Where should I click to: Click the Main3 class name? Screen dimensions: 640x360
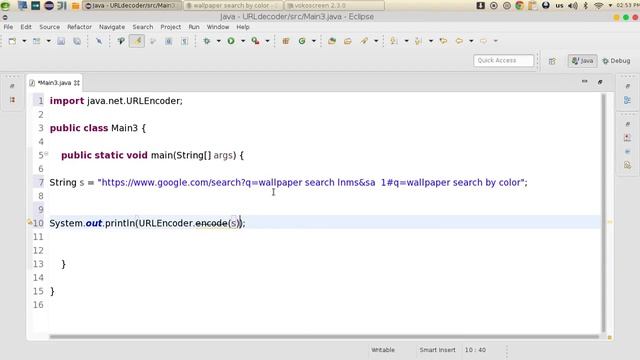point(124,128)
